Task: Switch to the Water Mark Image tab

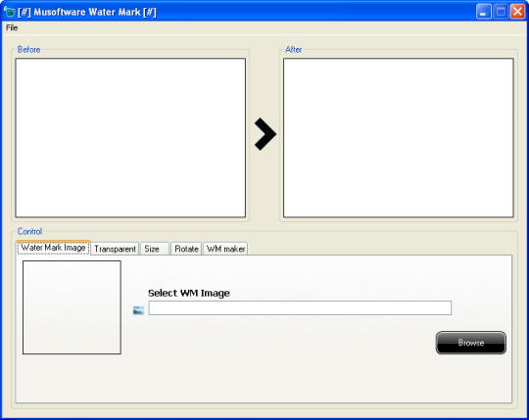Action: tap(53, 248)
